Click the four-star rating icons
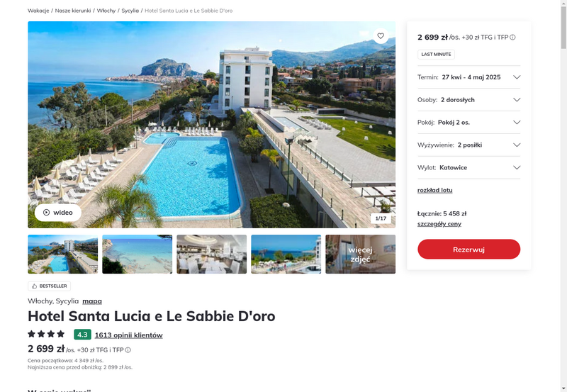This screenshot has height=392, width=567. 46,334
